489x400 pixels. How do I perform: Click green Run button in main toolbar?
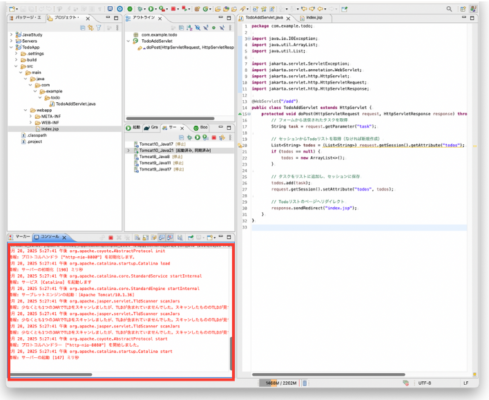coord(151,9)
